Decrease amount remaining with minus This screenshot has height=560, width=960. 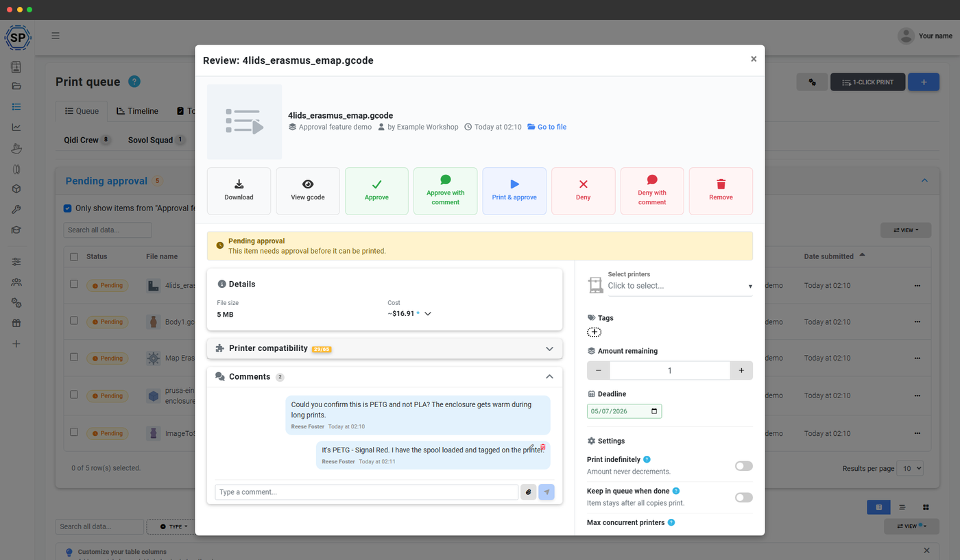(599, 371)
